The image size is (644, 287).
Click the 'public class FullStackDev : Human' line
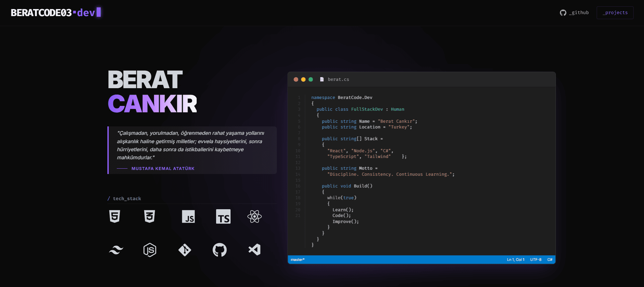[360, 109]
